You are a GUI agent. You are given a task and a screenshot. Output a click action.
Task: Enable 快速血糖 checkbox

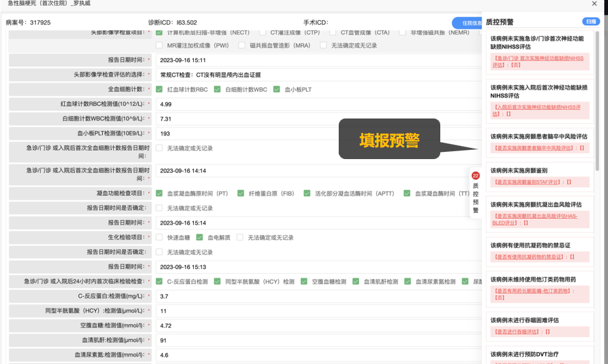159,238
